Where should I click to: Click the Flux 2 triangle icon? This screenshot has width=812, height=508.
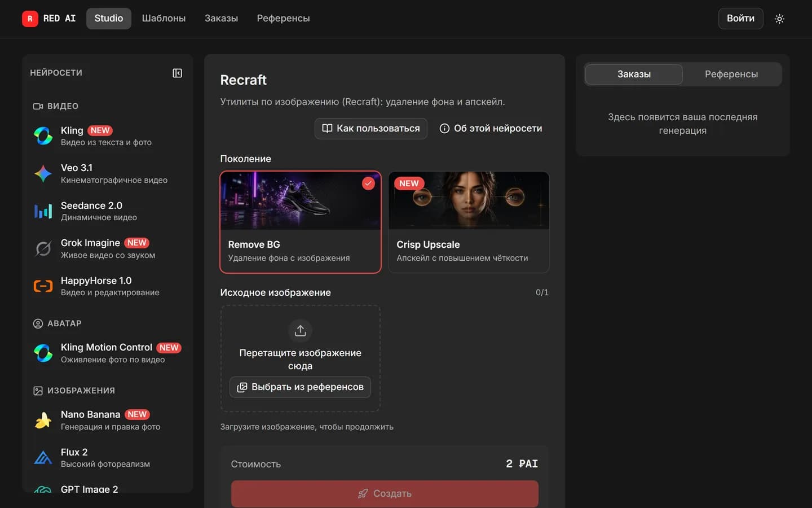[x=43, y=457]
